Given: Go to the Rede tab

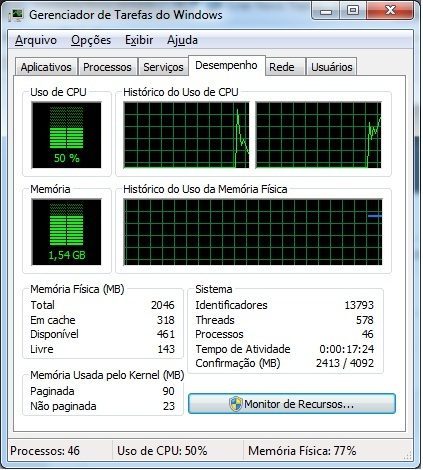Looking at the screenshot, I should click(x=282, y=67).
